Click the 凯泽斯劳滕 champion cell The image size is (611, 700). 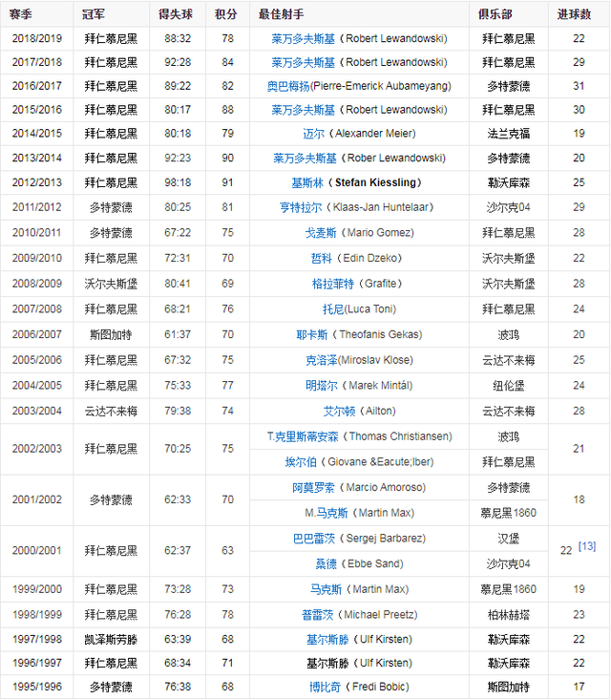point(111,639)
